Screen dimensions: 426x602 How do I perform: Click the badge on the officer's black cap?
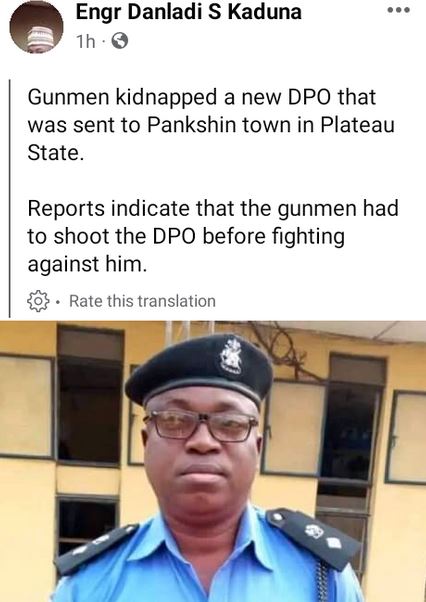pos(232,356)
